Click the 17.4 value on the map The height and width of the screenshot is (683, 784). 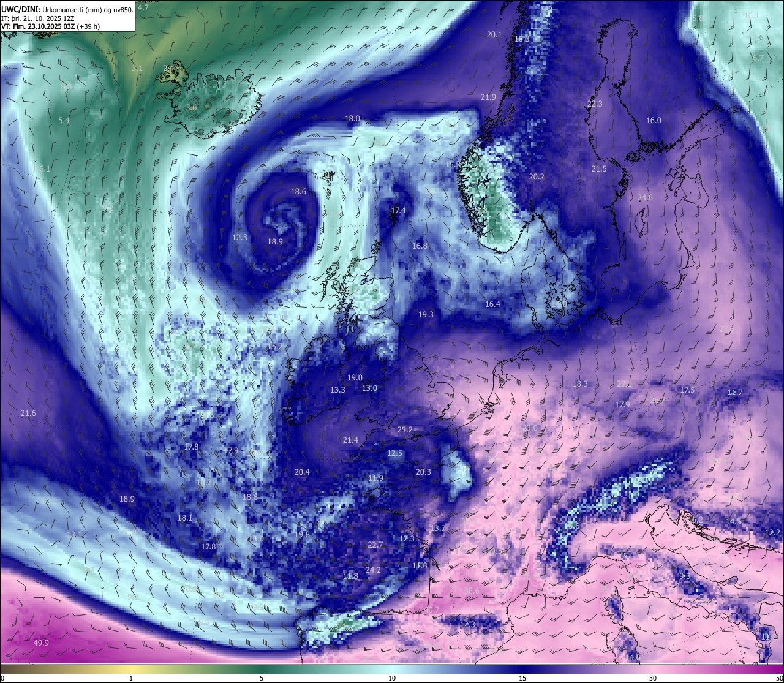click(x=398, y=211)
